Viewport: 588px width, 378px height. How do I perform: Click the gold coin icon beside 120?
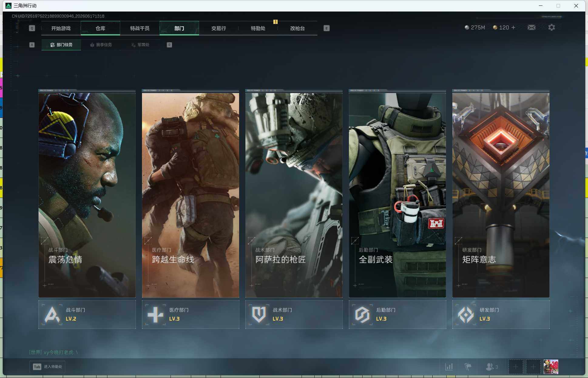(495, 28)
